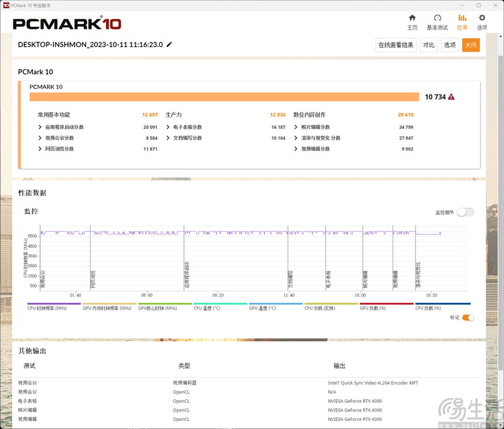Click the overall score 10 734
This screenshot has width=504, height=429.
click(435, 97)
